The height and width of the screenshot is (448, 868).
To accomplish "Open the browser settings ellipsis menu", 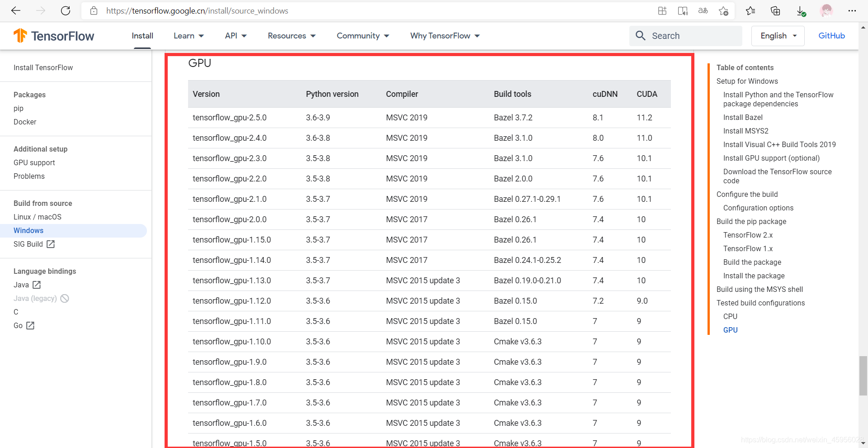I will point(852,11).
